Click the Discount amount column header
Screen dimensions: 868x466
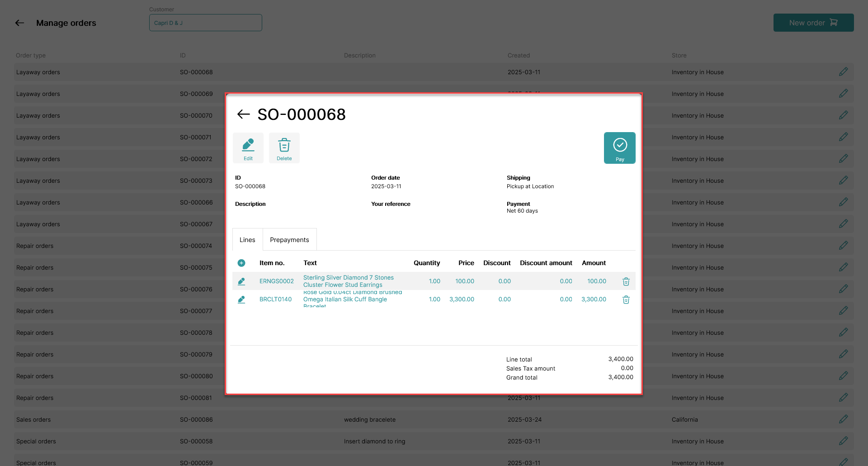coord(546,263)
